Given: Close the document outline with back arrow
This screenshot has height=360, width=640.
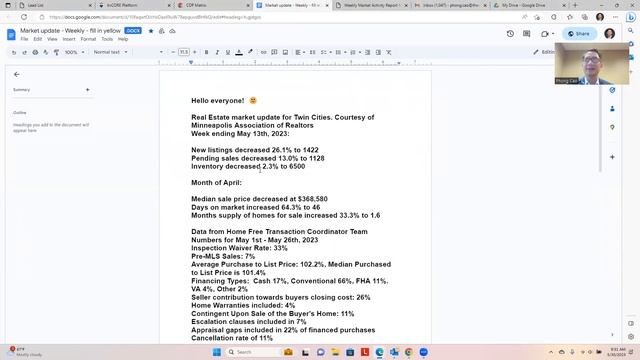Looking at the screenshot, I should click(17, 74).
